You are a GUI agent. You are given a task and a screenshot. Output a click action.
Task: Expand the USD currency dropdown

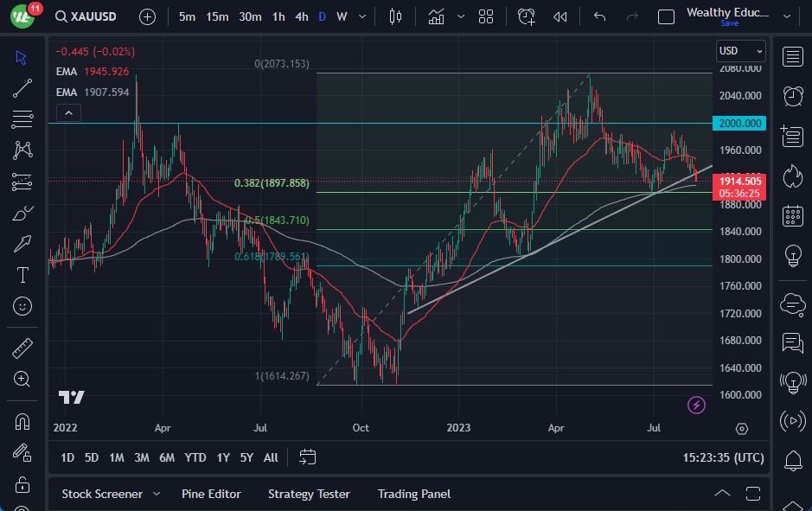click(x=741, y=51)
